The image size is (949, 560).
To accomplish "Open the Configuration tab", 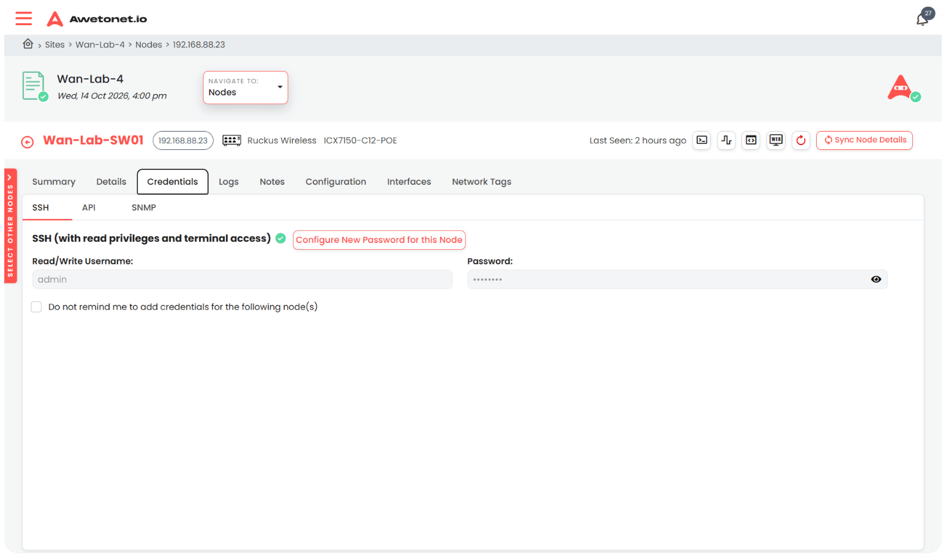I will click(x=336, y=182).
